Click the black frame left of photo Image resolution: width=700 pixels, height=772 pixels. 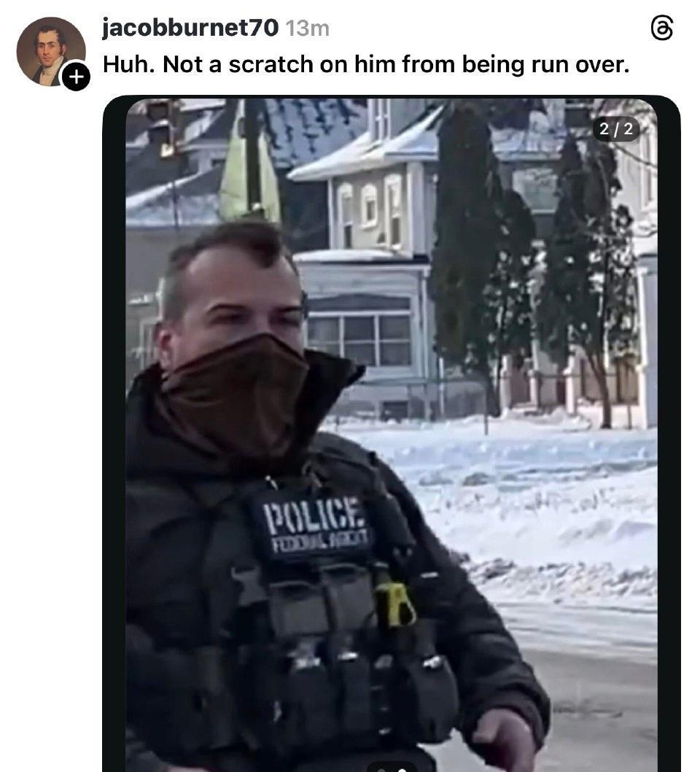[x=114, y=435]
